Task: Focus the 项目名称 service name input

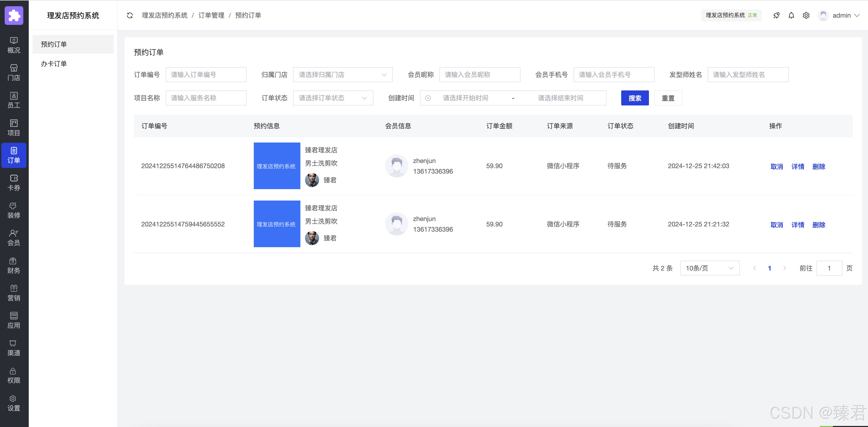Action: pyautogui.click(x=206, y=98)
